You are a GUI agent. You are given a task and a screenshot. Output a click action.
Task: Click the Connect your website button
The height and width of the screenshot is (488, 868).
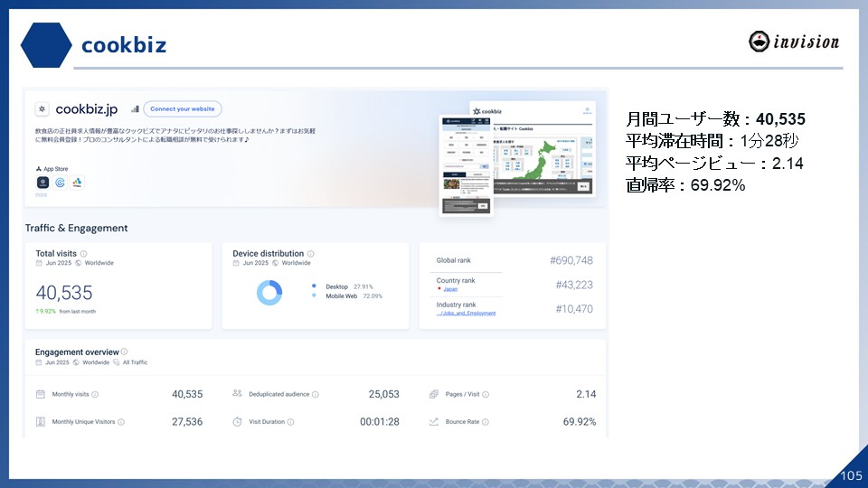pyautogui.click(x=182, y=109)
